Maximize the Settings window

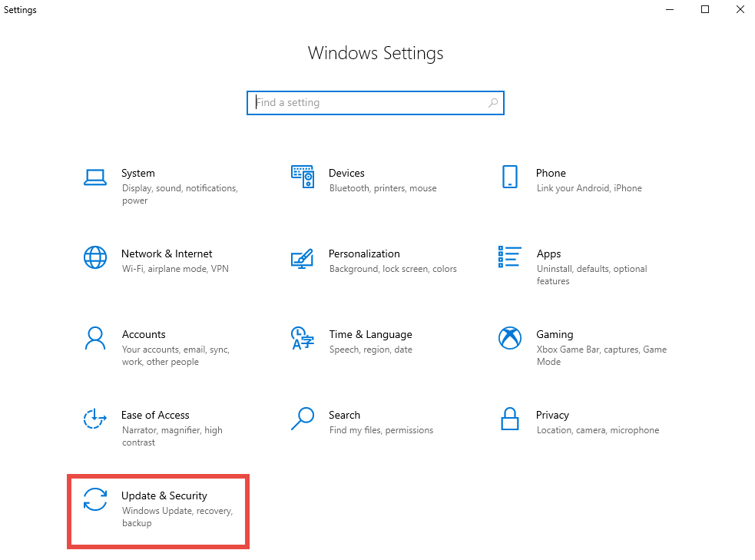tap(705, 10)
